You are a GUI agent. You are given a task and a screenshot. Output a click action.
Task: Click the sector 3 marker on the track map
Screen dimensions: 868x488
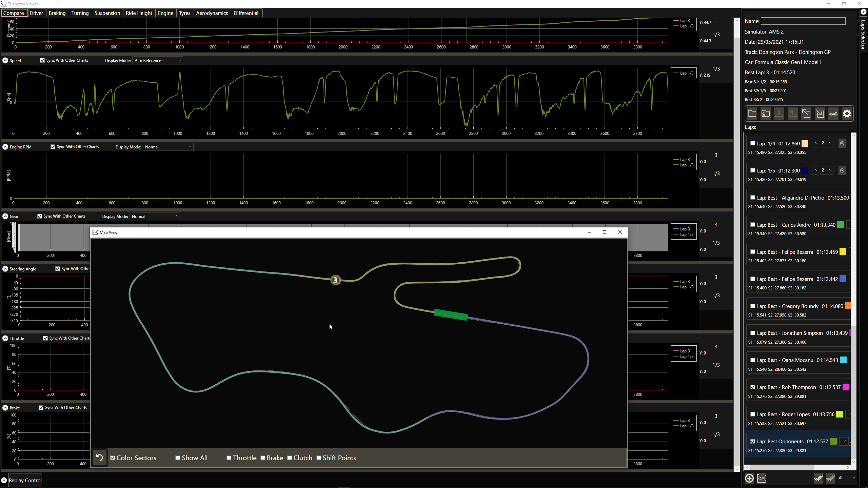(335, 280)
